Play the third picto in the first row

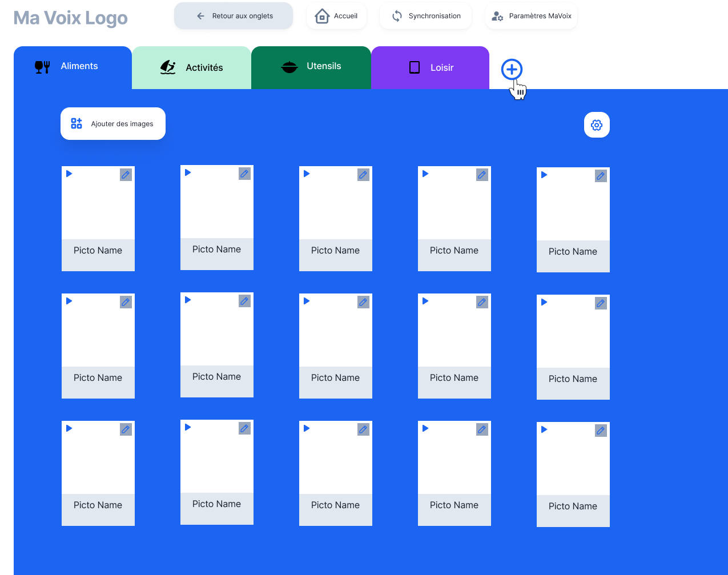[307, 174]
